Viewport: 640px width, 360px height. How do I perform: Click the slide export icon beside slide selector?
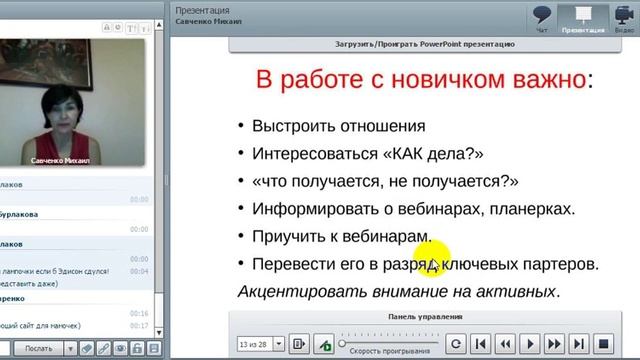tap(299, 344)
